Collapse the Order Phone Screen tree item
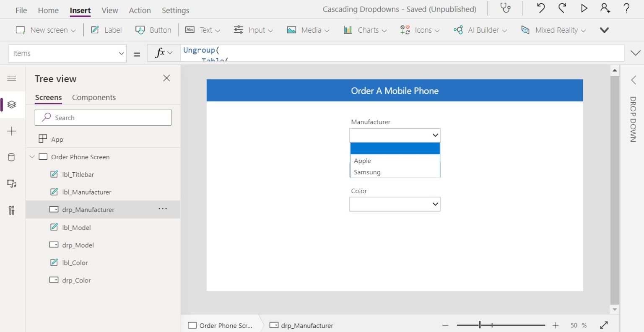Image resolution: width=644 pixels, height=332 pixels. coord(32,157)
